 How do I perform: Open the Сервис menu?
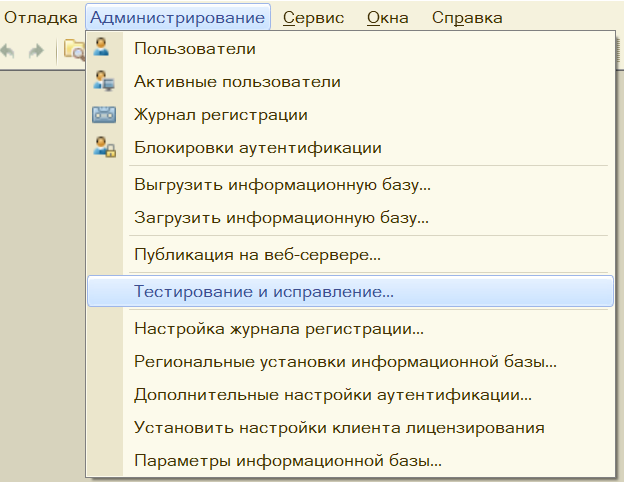pyautogui.click(x=313, y=18)
